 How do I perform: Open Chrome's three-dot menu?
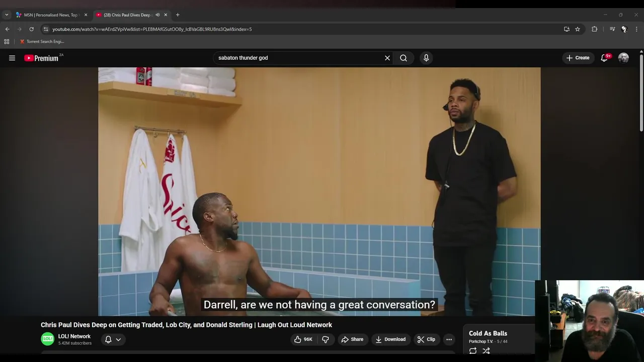[636, 29]
